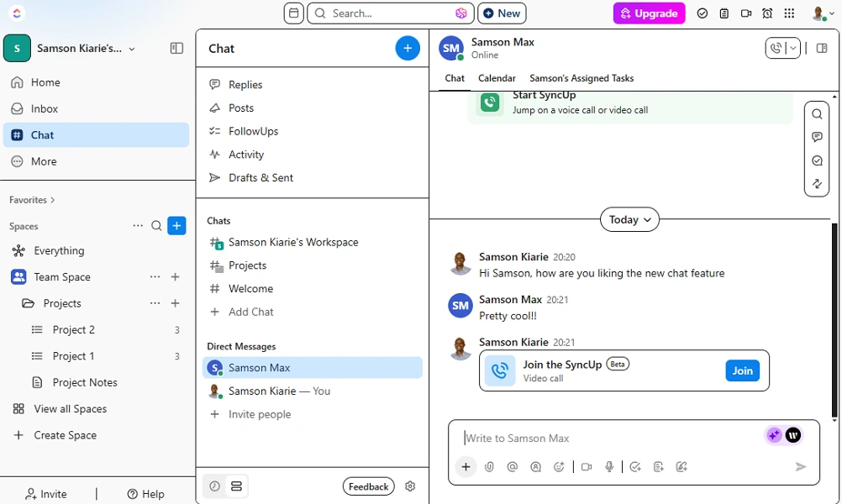Record a video clip from composer toolbar
The height and width of the screenshot is (504, 842).
coord(587,467)
